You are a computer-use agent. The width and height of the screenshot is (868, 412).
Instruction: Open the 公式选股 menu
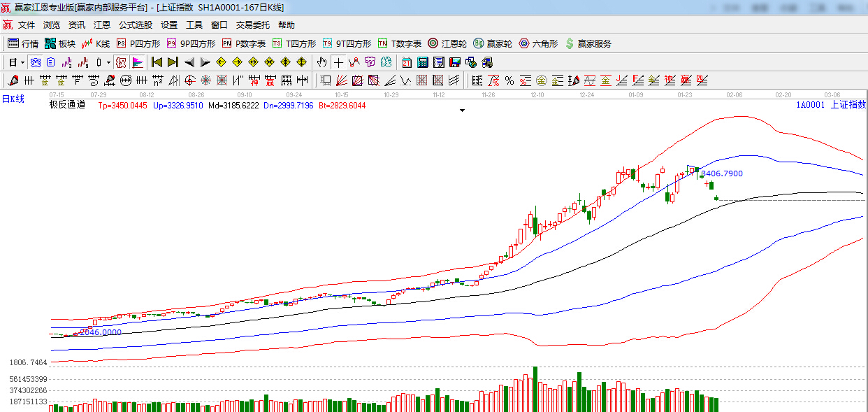(x=135, y=24)
